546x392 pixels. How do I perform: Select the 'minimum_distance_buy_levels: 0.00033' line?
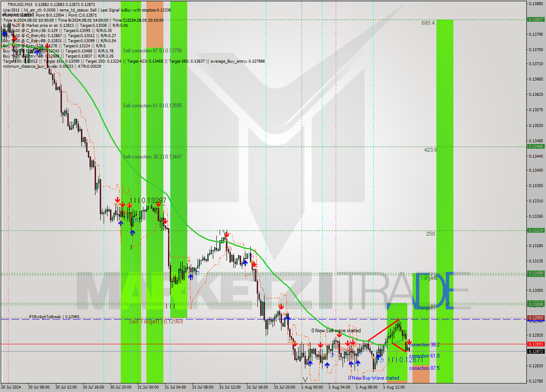click(52, 66)
